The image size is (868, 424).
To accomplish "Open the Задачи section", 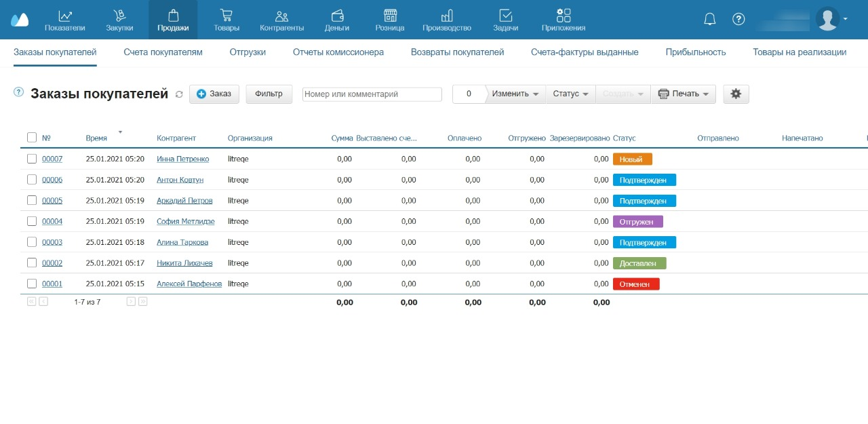I will coord(506,20).
